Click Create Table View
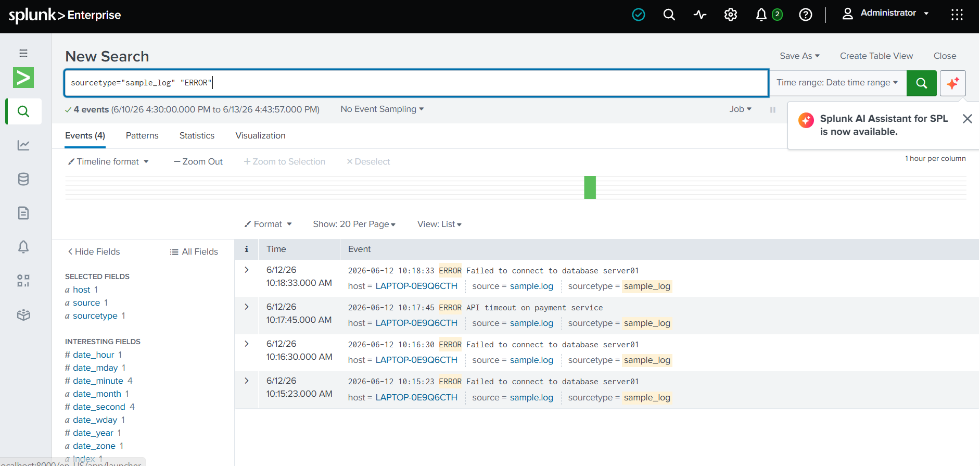Screen dimensions: 980x466 [876, 56]
